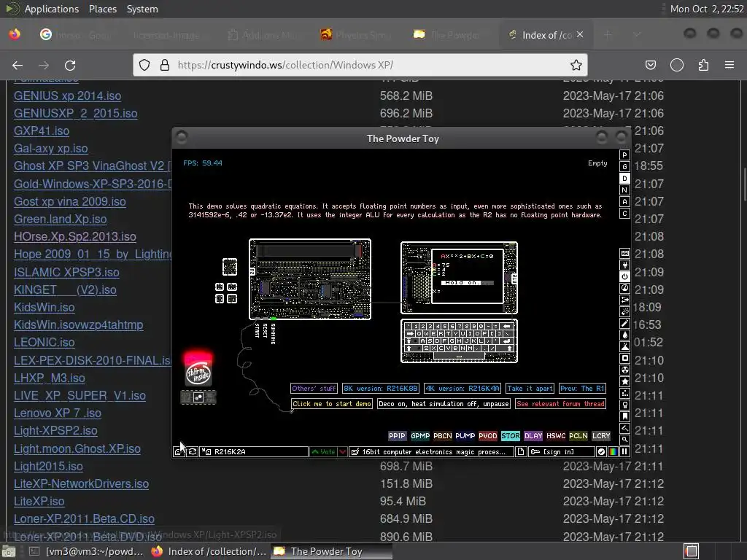Open the Electronics section with the plug icon
Screen dimensions: 747x560
click(x=624, y=265)
